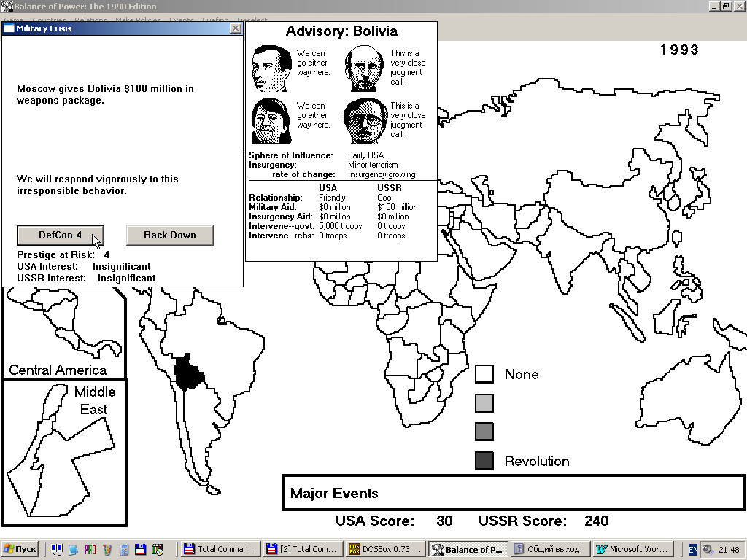Viewport: 747px width, 560px height.
Task: Click the Balance of Power taskbar button
Action: [x=468, y=549]
